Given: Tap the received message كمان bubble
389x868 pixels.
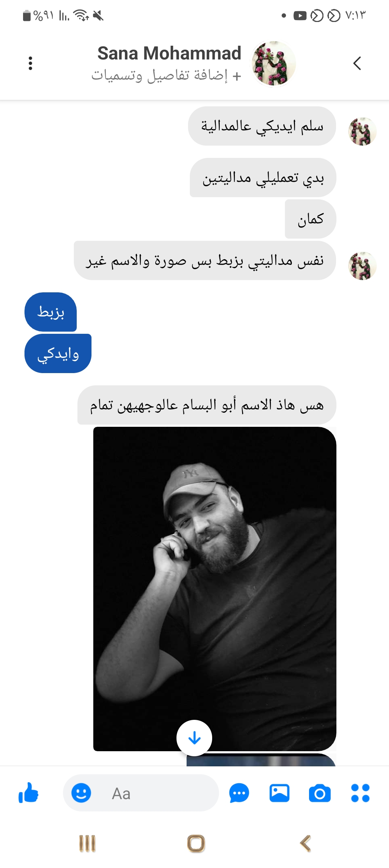Looking at the screenshot, I should click(310, 219).
